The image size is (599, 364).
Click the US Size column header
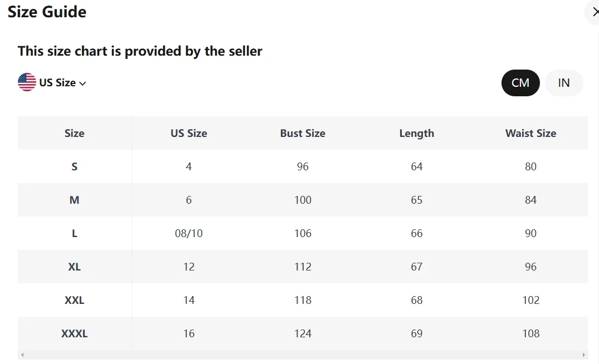coord(189,133)
